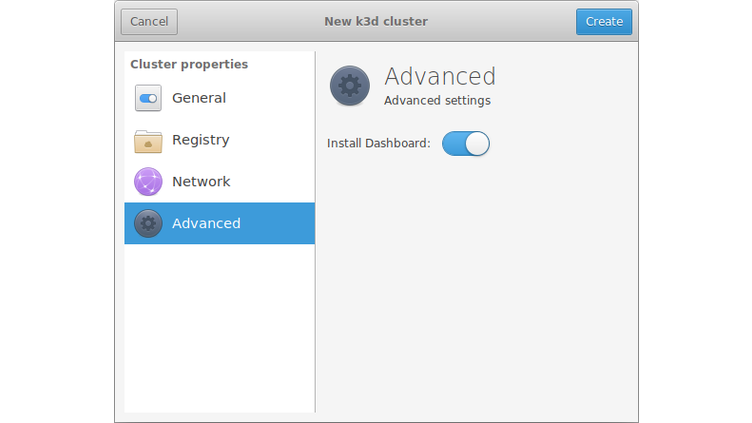Image resolution: width=752 pixels, height=423 pixels.
Task: Select the highlighted Advanced sidebar row
Action: (x=219, y=224)
